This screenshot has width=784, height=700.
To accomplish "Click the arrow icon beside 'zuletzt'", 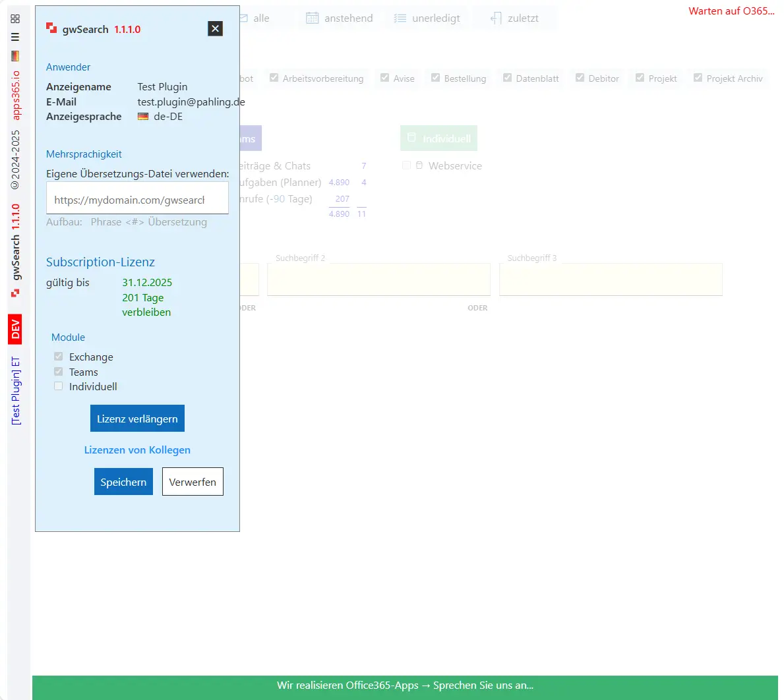I will click(495, 18).
